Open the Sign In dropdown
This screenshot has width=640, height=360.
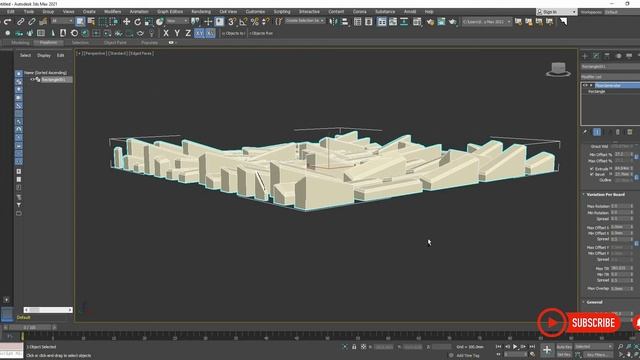point(557,12)
